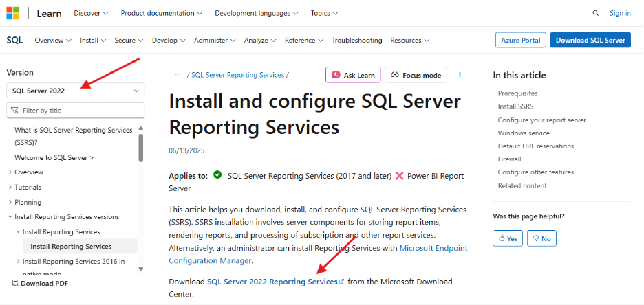The width and height of the screenshot is (644, 305).
Task: Jump to the Firewall section link
Action: click(510, 159)
